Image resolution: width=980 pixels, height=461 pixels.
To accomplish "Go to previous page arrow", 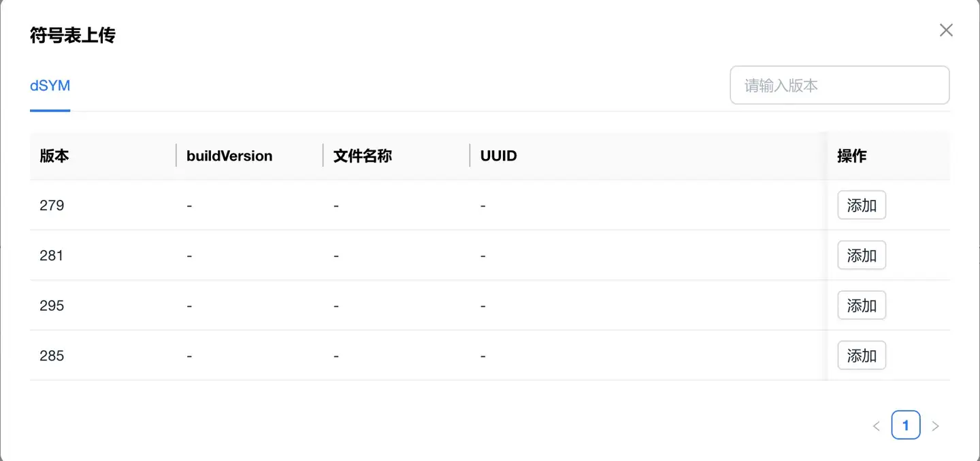I will point(876,426).
